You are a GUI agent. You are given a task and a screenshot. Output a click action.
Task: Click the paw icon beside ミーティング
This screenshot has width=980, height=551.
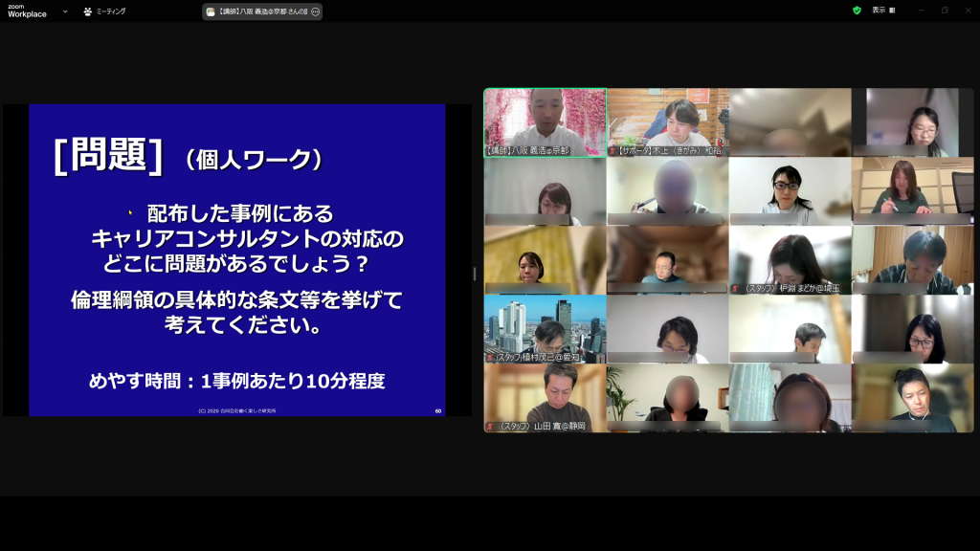click(x=88, y=11)
